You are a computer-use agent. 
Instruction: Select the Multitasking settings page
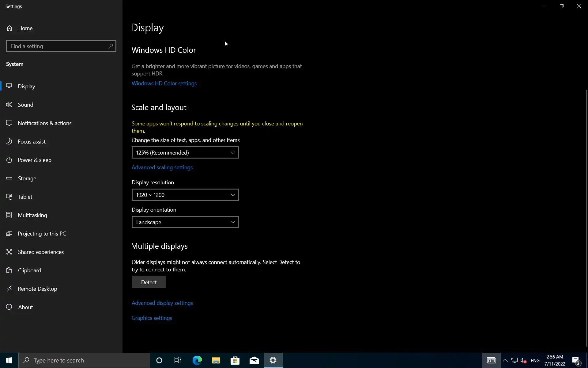click(32, 215)
